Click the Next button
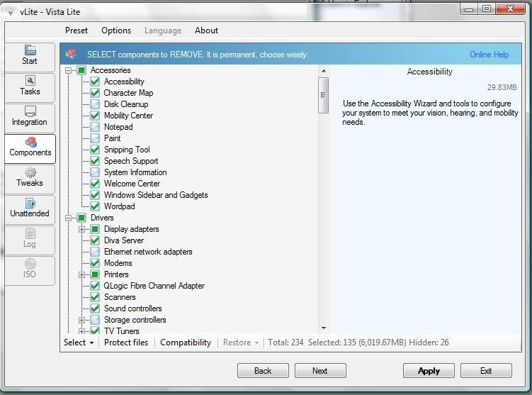The width and height of the screenshot is (532, 395). point(320,371)
